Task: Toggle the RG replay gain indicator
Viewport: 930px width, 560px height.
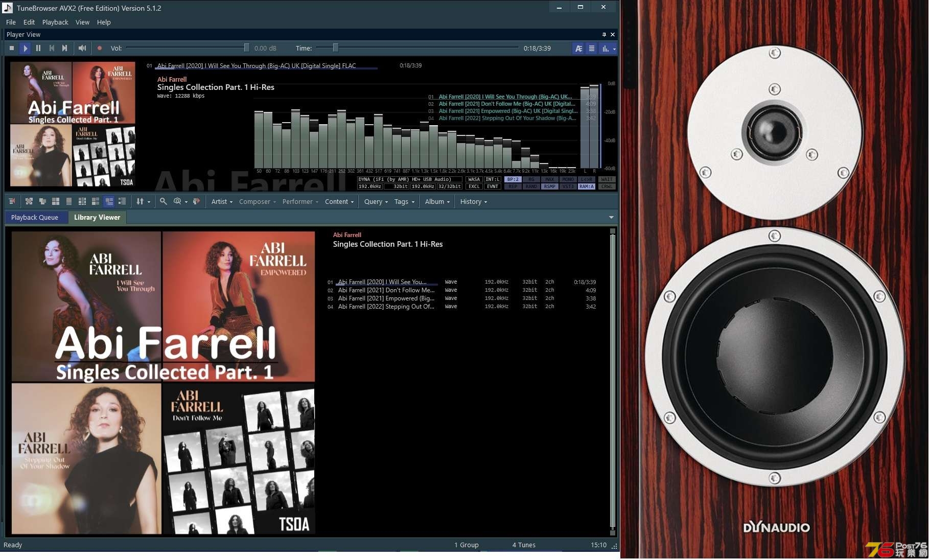Action: (531, 179)
